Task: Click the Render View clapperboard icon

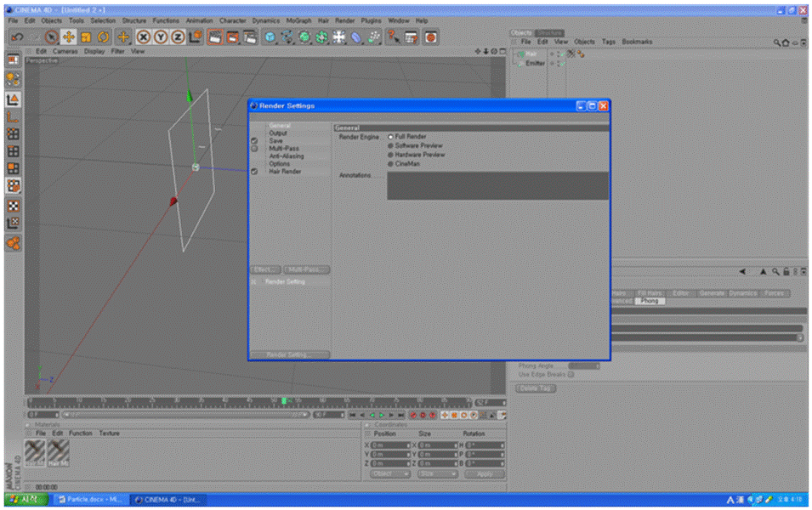Action: [x=215, y=37]
